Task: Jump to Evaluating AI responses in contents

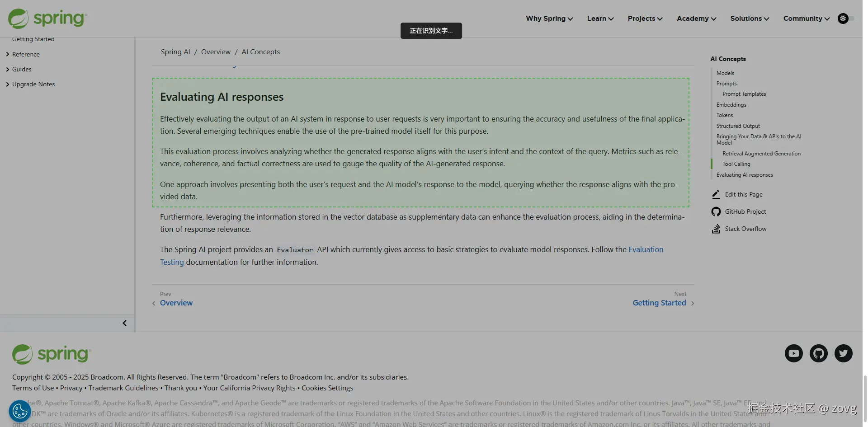Action: [x=745, y=175]
